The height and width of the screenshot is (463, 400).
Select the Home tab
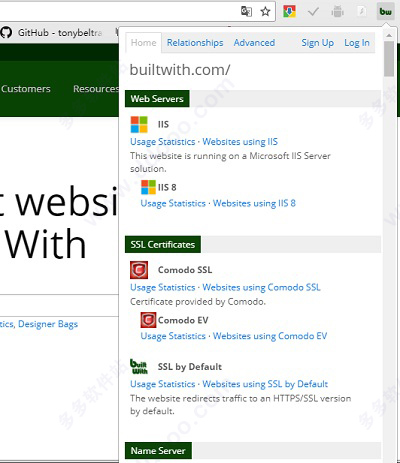point(144,43)
